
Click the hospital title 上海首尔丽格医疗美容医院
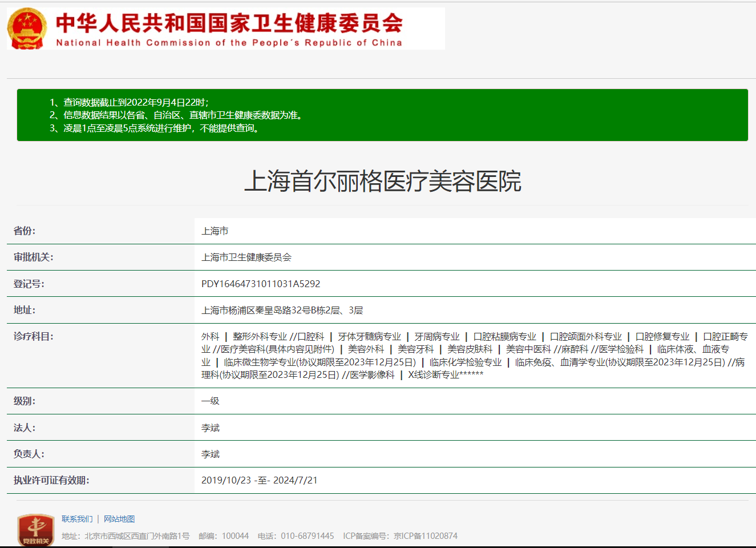point(382,182)
